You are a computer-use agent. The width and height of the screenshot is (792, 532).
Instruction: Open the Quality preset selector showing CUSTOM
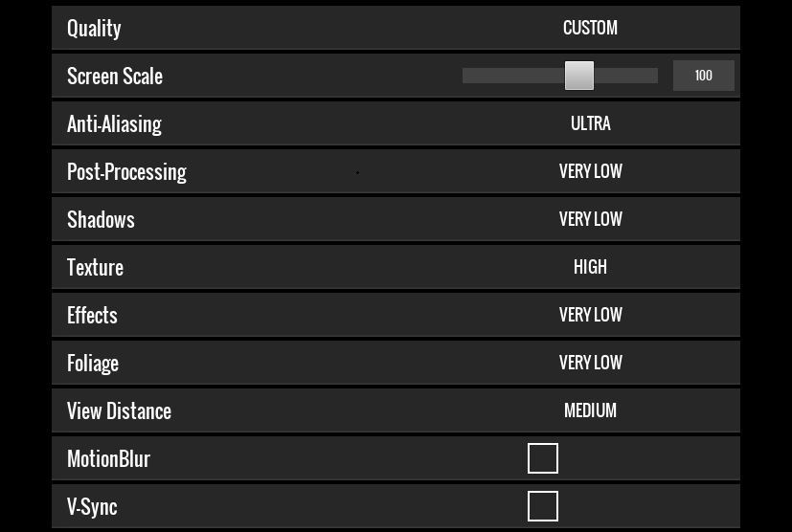(590, 28)
